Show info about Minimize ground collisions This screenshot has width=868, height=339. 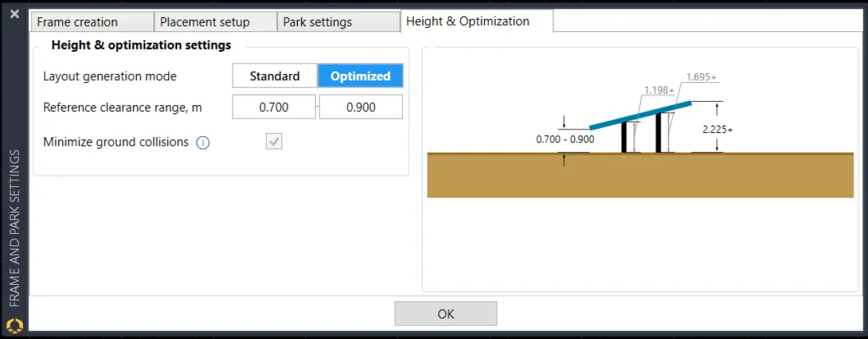pos(203,142)
